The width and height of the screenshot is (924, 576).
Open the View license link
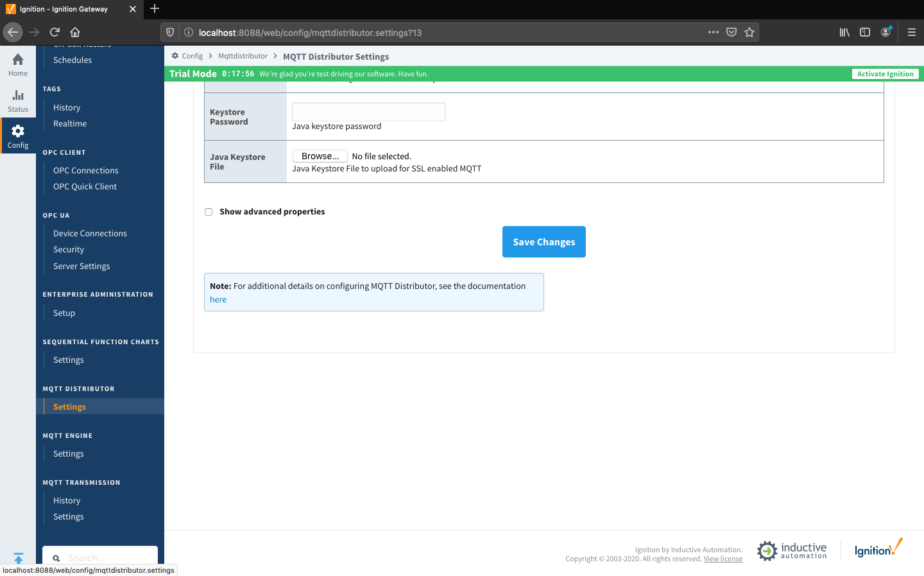723,559
